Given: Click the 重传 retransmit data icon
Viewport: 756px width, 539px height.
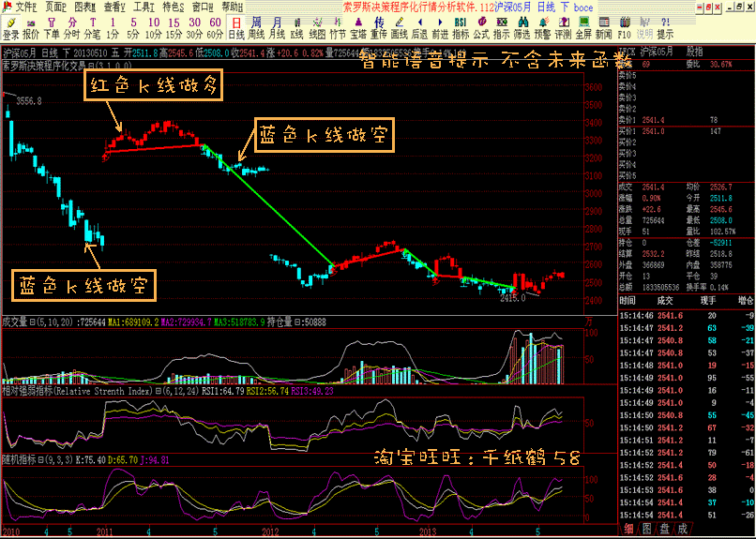Looking at the screenshot, I should 379,28.
